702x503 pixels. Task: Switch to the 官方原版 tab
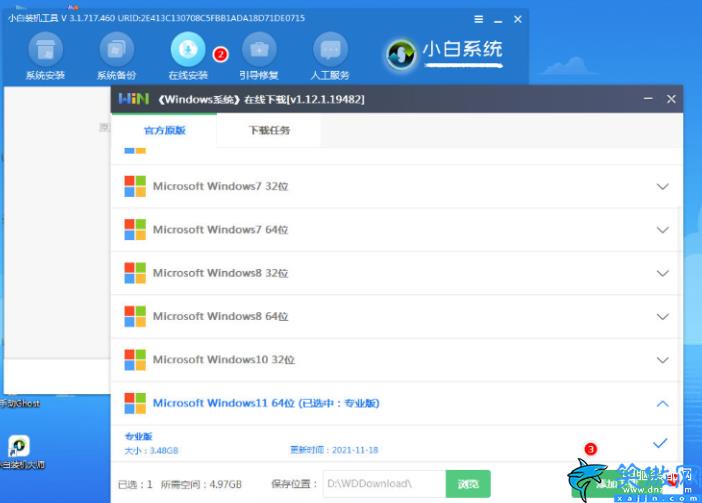click(x=164, y=130)
